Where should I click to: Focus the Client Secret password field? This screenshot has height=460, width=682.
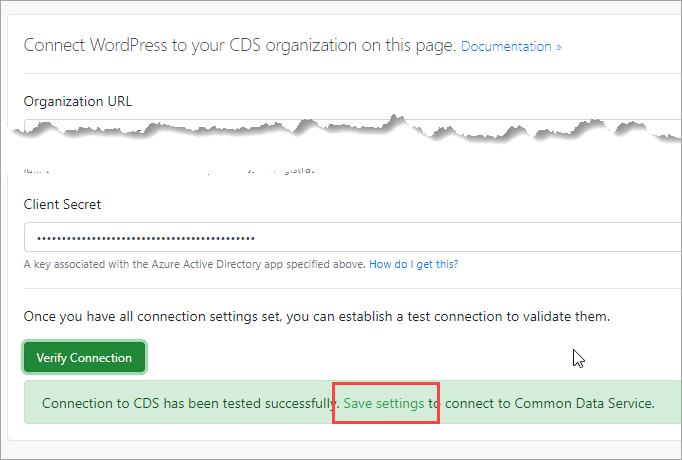click(x=353, y=237)
